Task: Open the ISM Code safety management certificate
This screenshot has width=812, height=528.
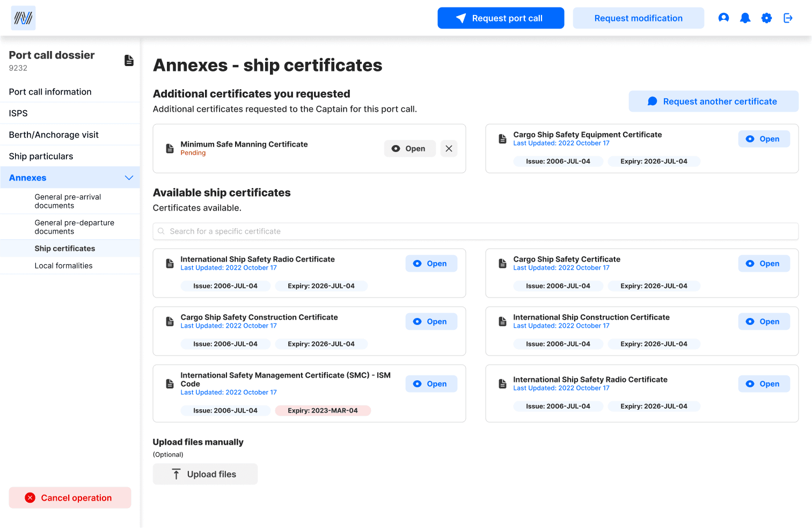Action: [431, 384]
